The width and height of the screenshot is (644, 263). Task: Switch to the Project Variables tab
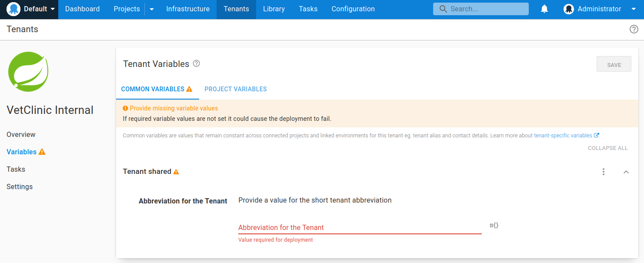click(x=235, y=89)
